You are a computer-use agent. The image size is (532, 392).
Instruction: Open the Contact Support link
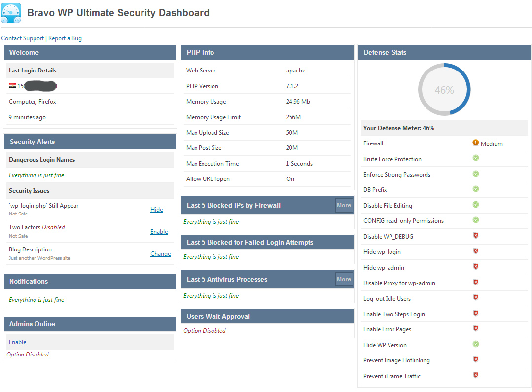tap(22, 38)
